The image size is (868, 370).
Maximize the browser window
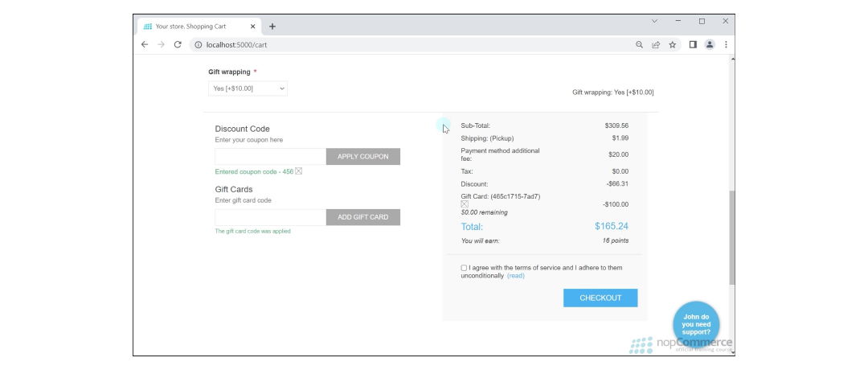(x=702, y=21)
